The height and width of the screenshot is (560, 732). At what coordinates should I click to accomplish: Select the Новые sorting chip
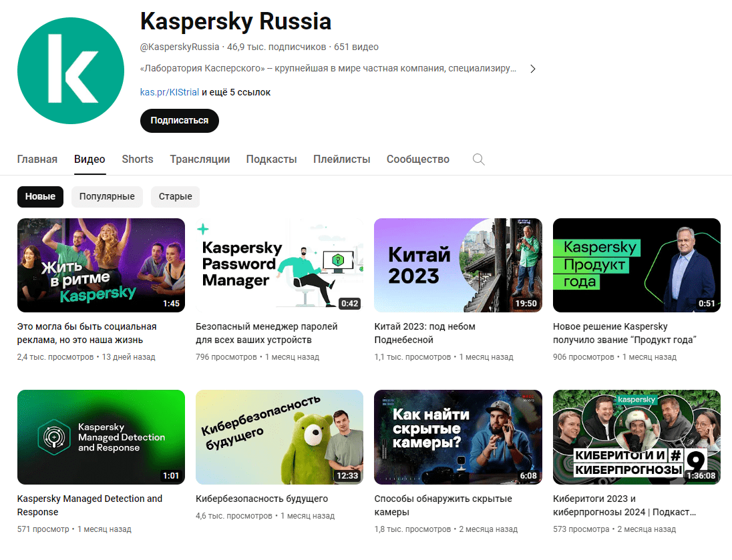point(40,196)
